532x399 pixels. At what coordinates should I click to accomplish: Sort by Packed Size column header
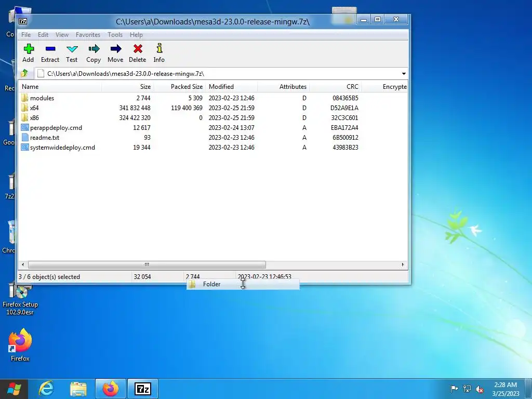click(x=179, y=87)
